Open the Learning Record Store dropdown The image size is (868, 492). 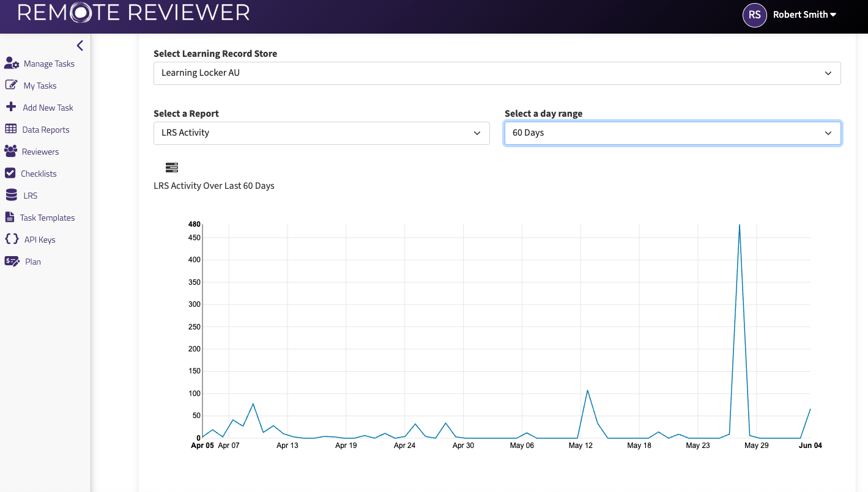click(497, 73)
